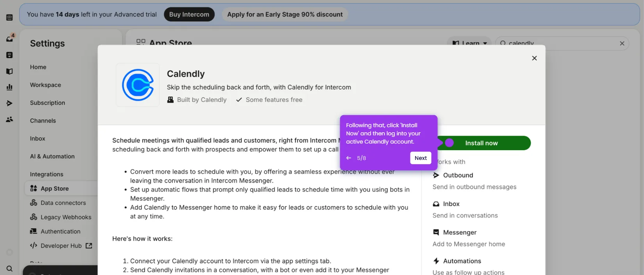Open Home settings item
This screenshot has width=644, height=275.
coord(38,67)
